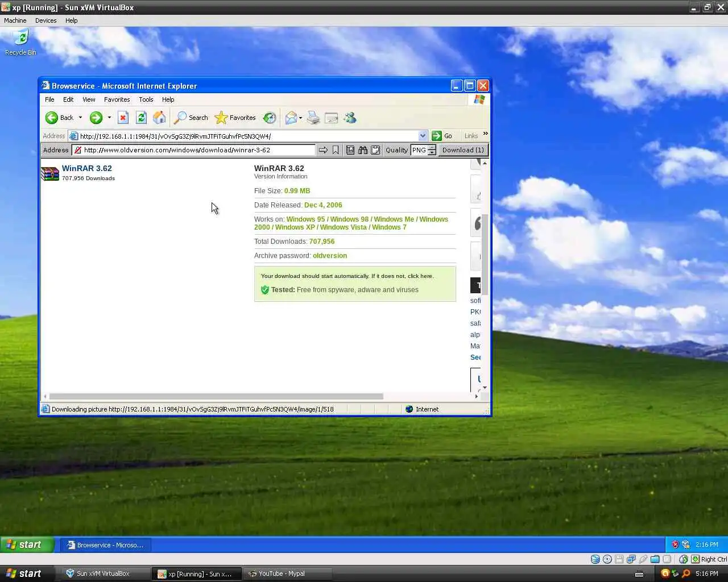This screenshot has height=582, width=728.
Task: Open the IE address bar dropdown
Action: pos(423,136)
